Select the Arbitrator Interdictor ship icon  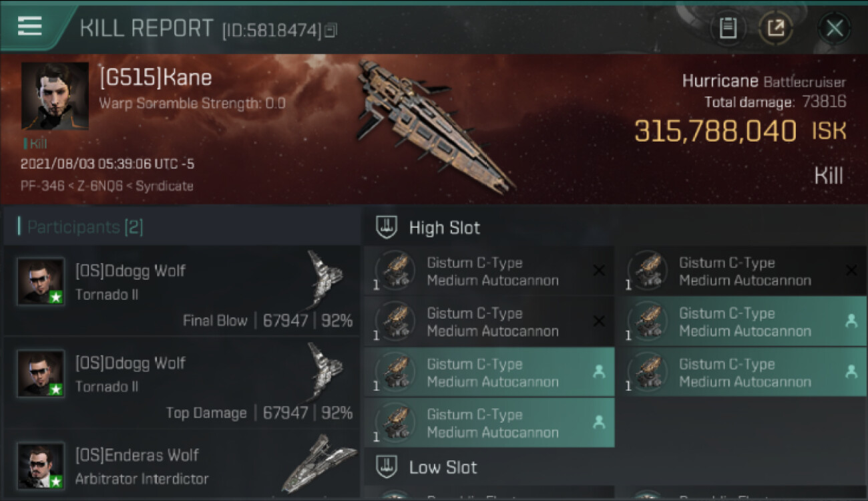(x=319, y=462)
